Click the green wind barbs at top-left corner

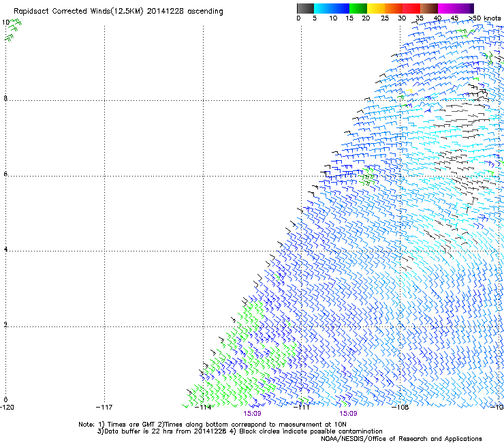13,30
